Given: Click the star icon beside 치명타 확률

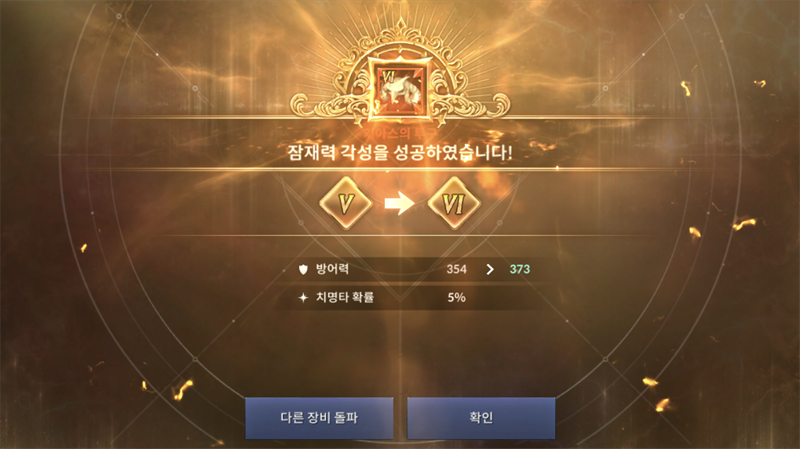Looking at the screenshot, I should pos(303,297).
